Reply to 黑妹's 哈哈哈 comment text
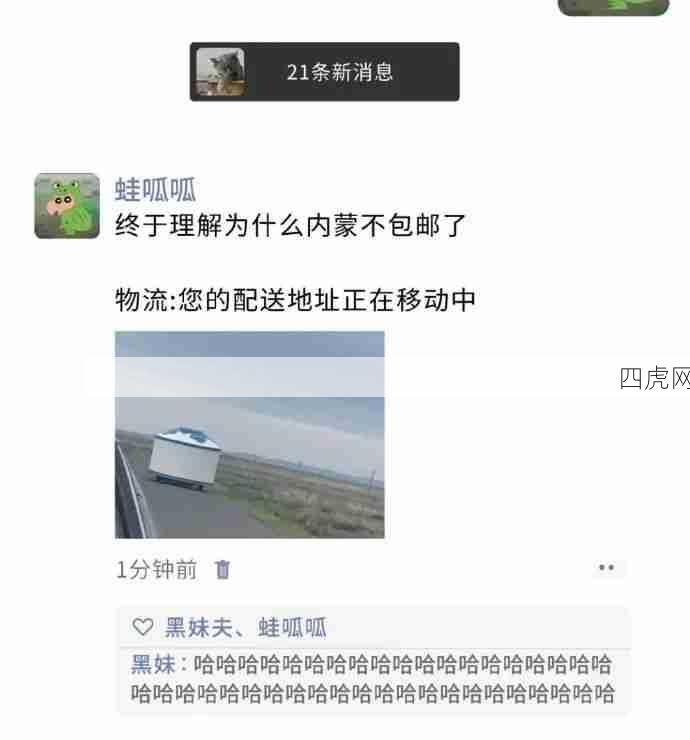 [x=373, y=679]
